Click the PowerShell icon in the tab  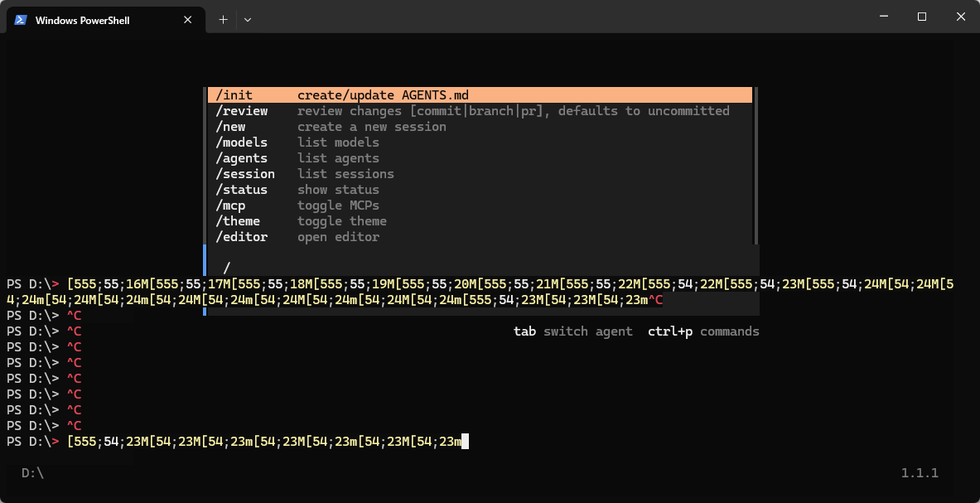(21, 20)
